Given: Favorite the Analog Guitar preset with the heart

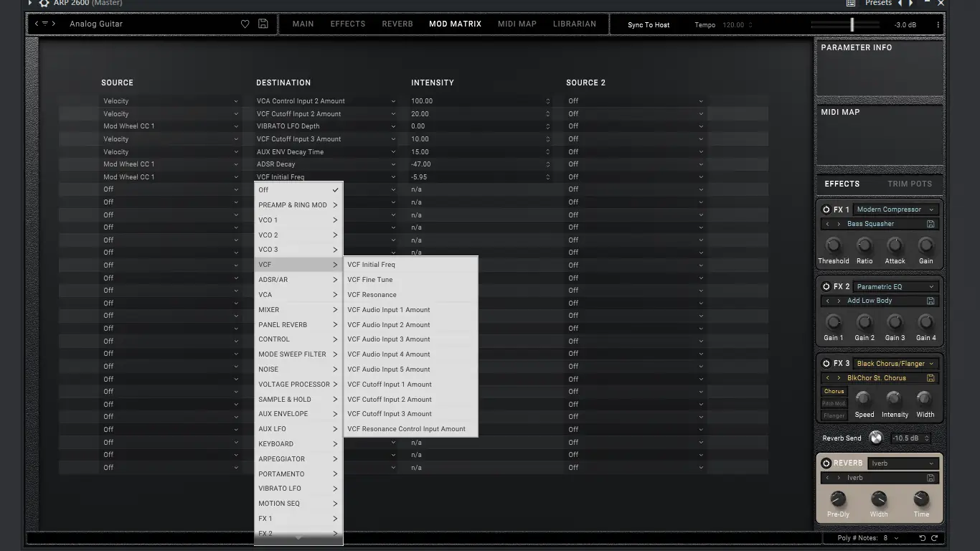Looking at the screenshot, I should (245, 24).
